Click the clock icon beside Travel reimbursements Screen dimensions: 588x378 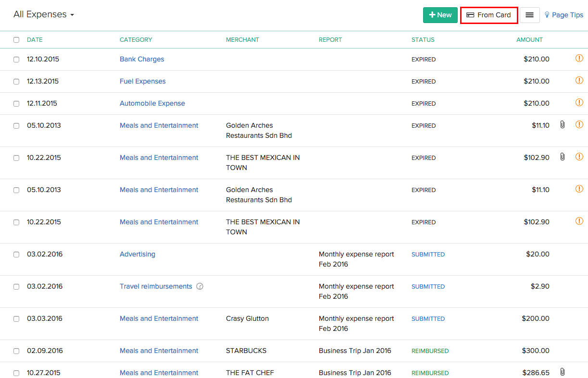(x=200, y=287)
